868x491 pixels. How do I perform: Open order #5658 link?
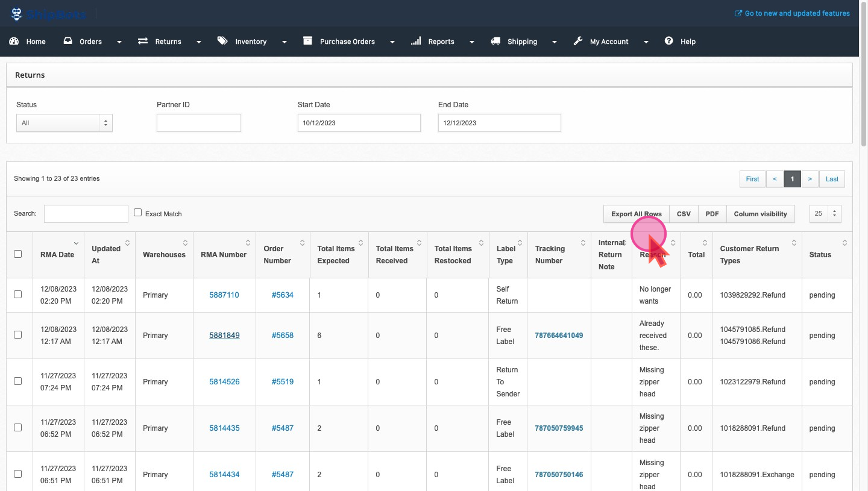(x=283, y=336)
